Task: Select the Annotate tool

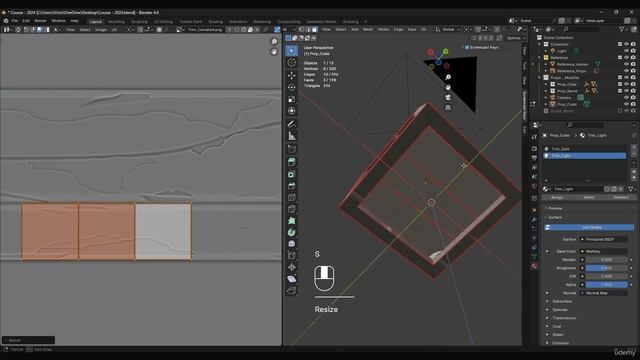Action: [291, 124]
